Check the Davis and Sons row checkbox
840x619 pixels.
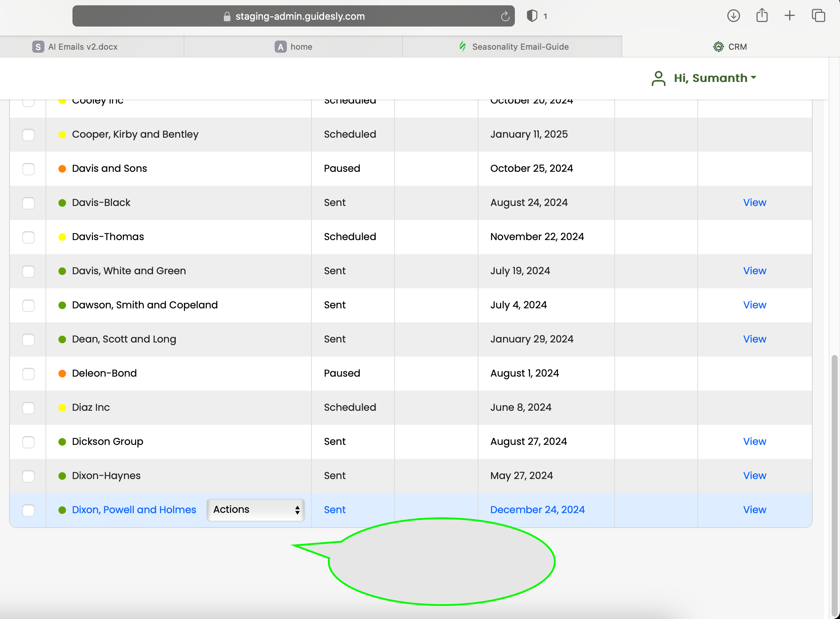[x=28, y=169]
